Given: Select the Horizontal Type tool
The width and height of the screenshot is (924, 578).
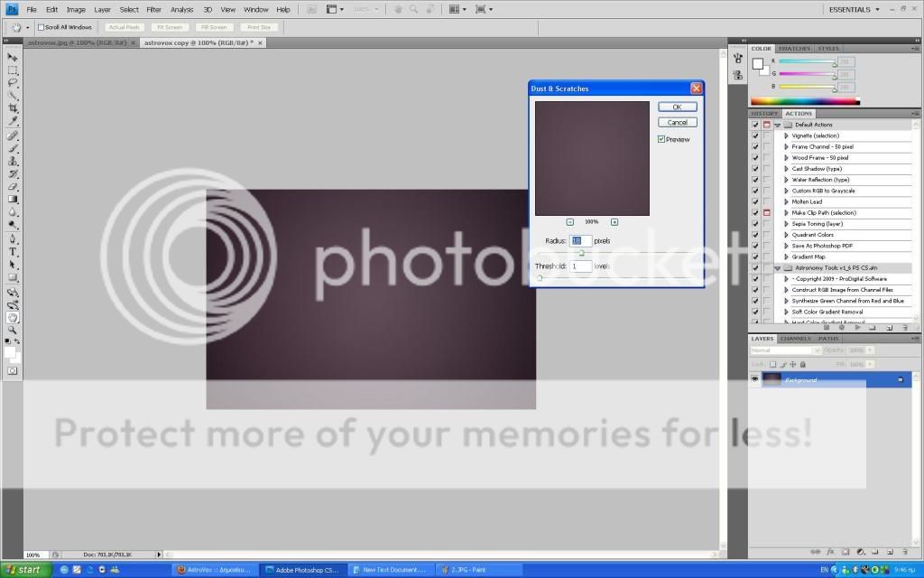Looking at the screenshot, I should pos(13,252).
